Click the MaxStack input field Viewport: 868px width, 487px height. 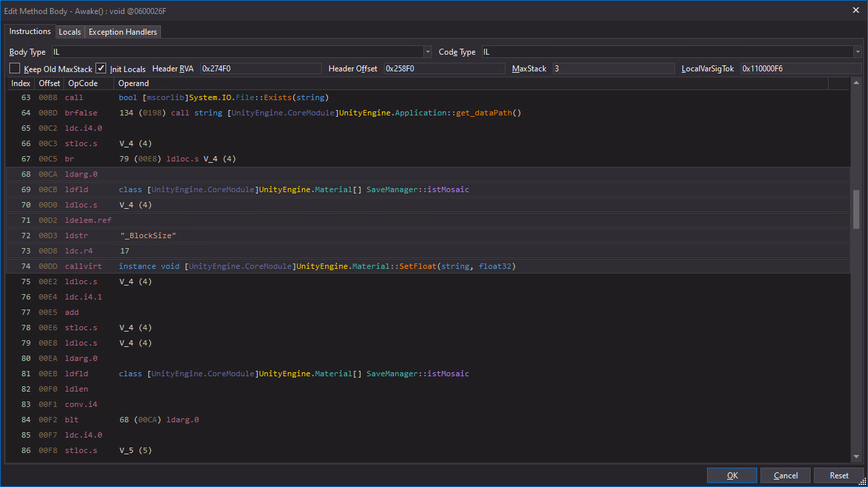613,69
